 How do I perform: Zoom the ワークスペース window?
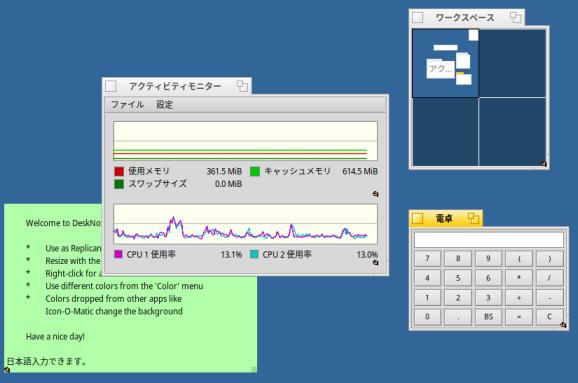coord(515,17)
